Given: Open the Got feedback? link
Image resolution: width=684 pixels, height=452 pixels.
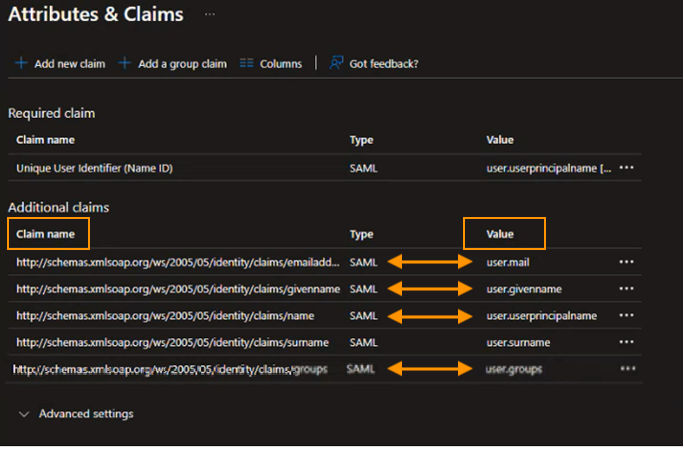Looking at the screenshot, I should [384, 64].
